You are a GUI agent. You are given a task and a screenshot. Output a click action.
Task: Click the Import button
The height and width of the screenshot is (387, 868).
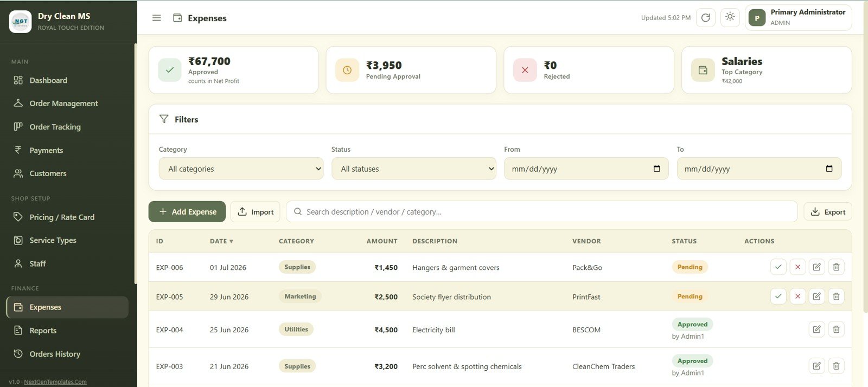[x=256, y=212]
